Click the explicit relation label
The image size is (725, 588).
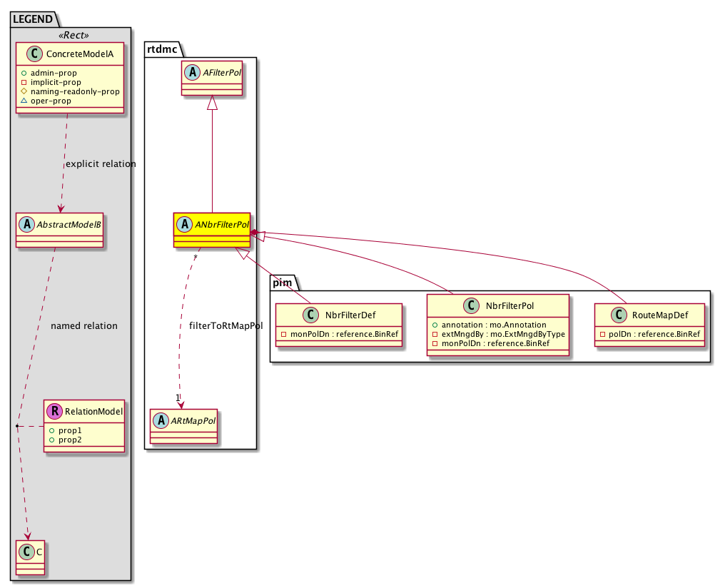pos(100,164)
